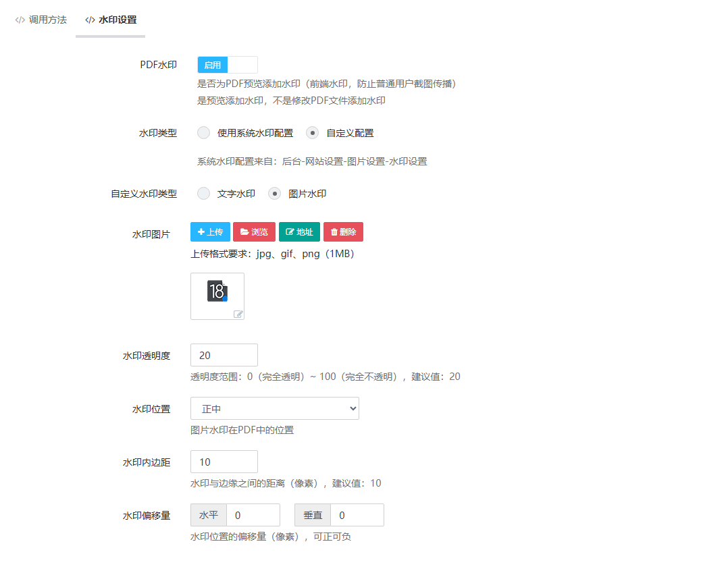Click the 上传 upload button
Screen dimensions: 728x573
(x=211, y=232)
